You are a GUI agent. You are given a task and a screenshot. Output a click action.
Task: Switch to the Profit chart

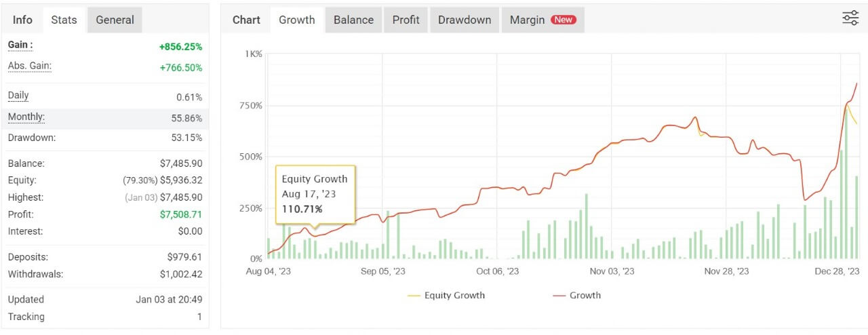[406, 20]
